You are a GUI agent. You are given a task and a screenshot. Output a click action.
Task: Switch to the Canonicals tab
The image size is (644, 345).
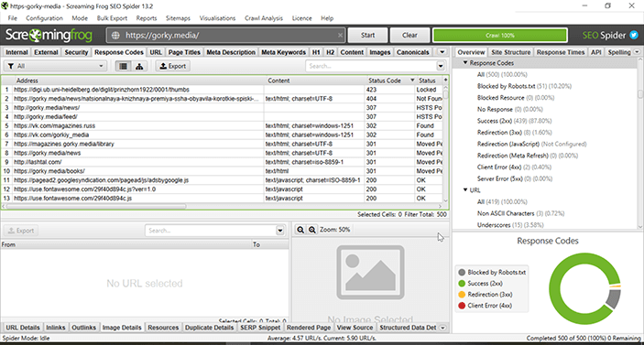pos(413,52)
